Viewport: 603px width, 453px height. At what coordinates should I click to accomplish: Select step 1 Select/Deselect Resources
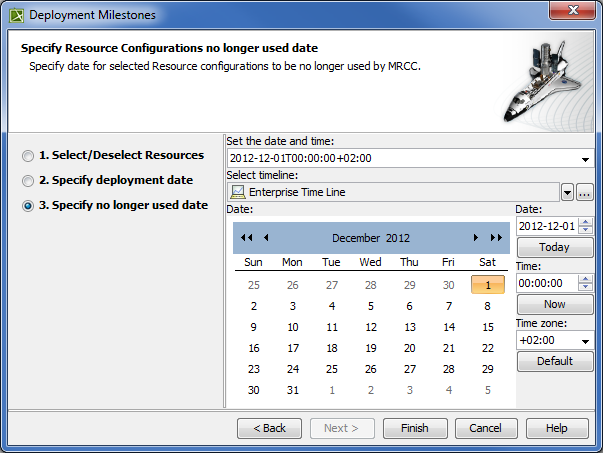[x=28, y=156]
